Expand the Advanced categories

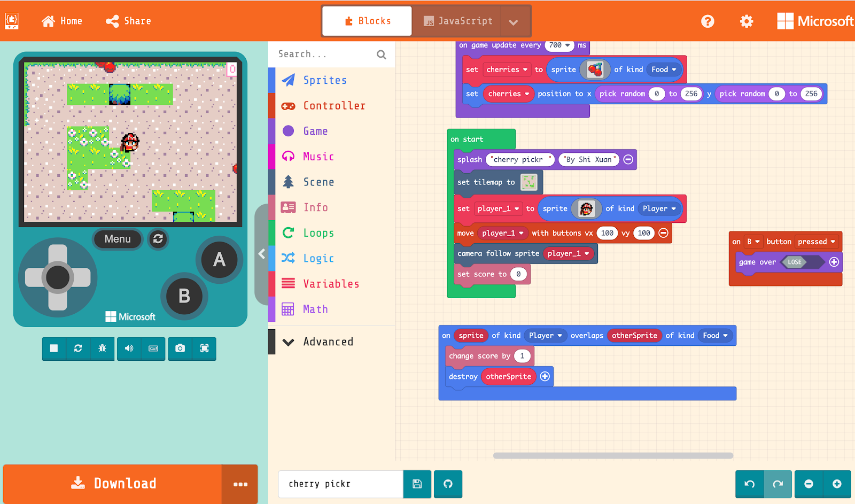point(331,342)
